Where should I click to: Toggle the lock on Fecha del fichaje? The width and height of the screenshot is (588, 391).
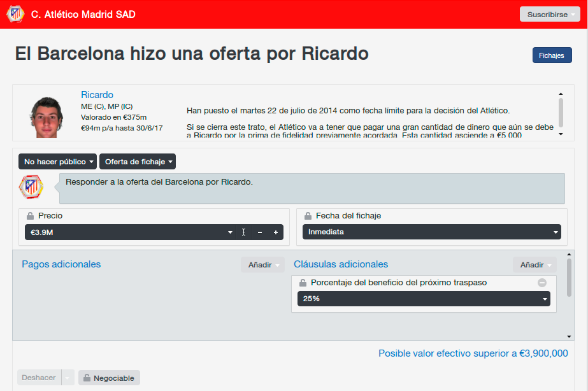tap(308, 216)
